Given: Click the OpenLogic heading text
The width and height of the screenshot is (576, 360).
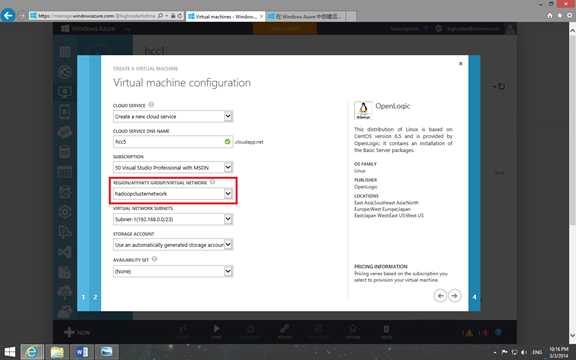Looking at the screenshot, I should pyautogui.click(x=393, y=106).
